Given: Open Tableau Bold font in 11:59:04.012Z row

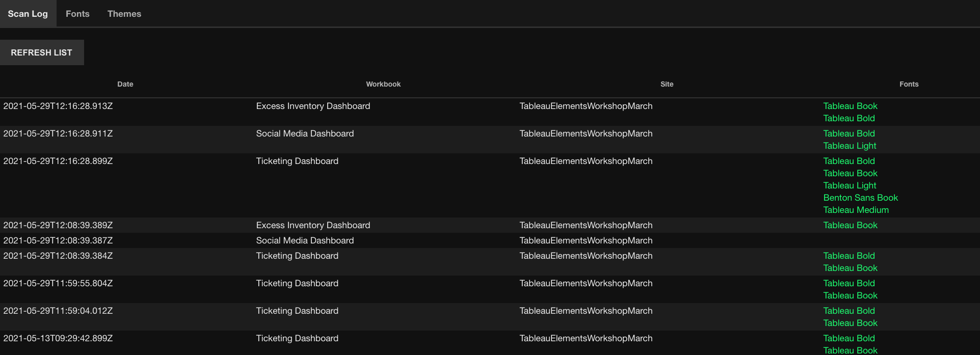Looking at the screenshot, I should pyautogui.click(x=849, y=311).
